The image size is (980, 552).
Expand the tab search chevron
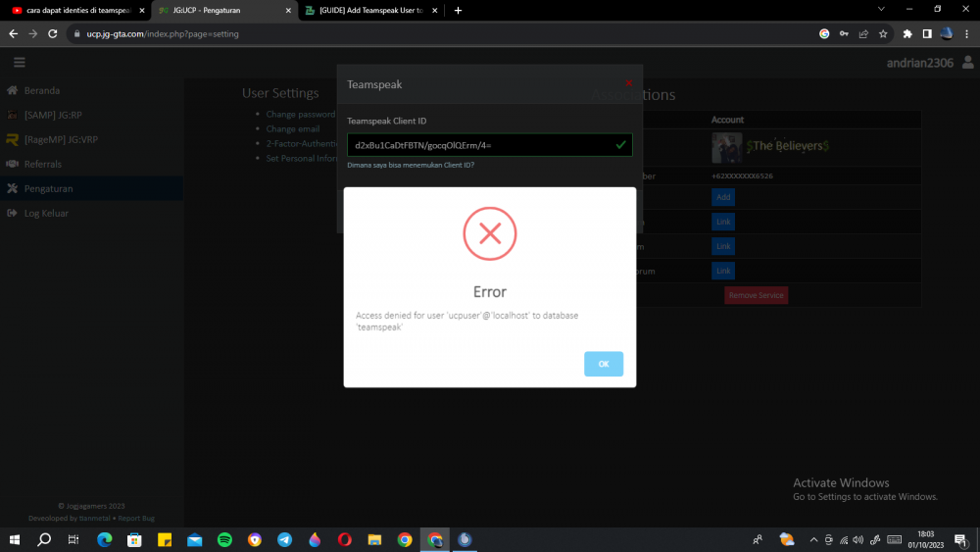(881, 10)
